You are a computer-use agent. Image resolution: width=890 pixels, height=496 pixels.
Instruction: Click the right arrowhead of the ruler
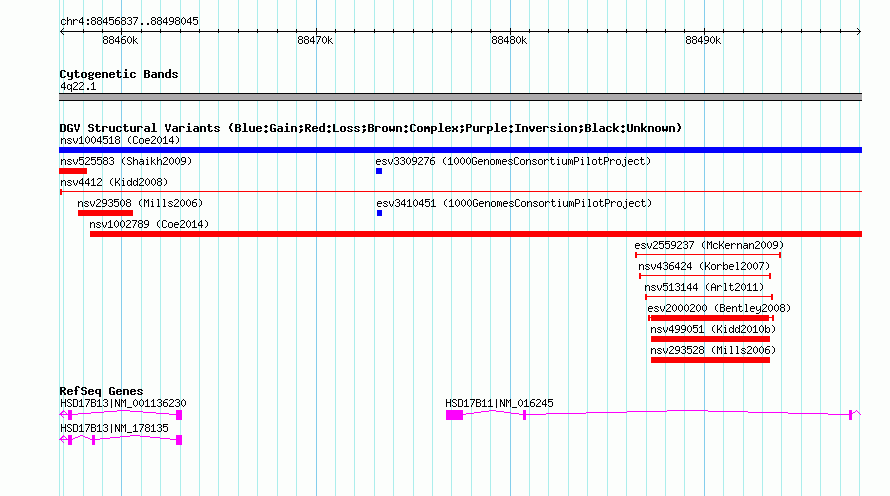click(859, 32)
